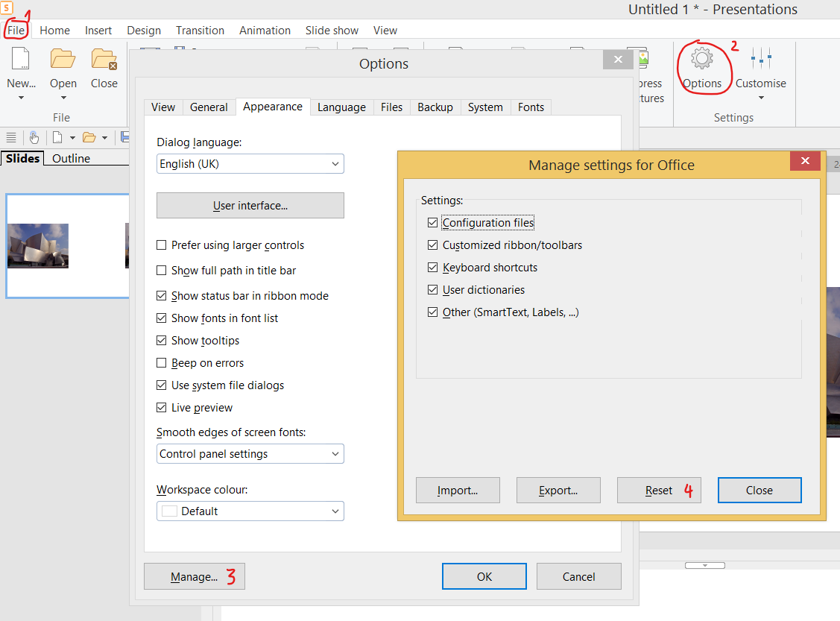Click the hamburger menu icon in quick toolbar

(11, 137)
